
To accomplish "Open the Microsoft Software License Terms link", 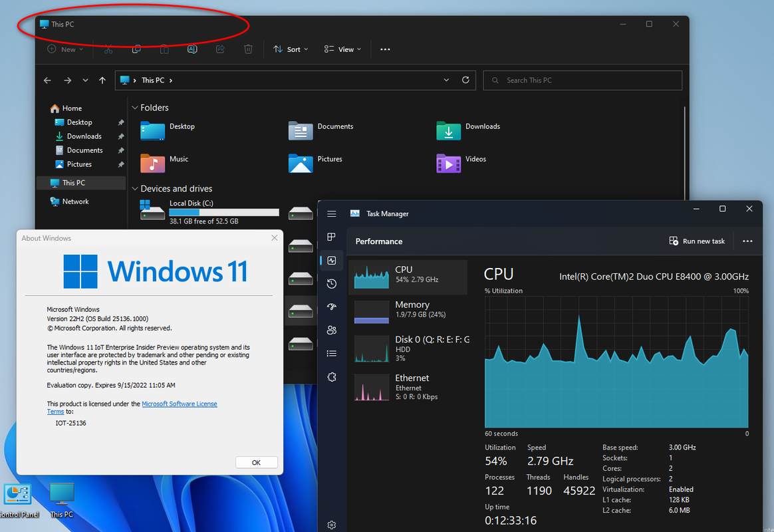I will tap(179, 404).
